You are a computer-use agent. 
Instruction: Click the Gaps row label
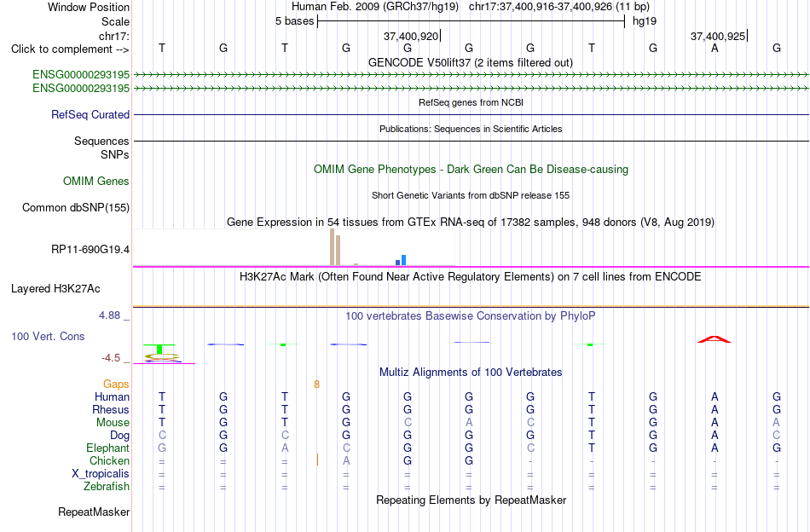coord(116,384)
